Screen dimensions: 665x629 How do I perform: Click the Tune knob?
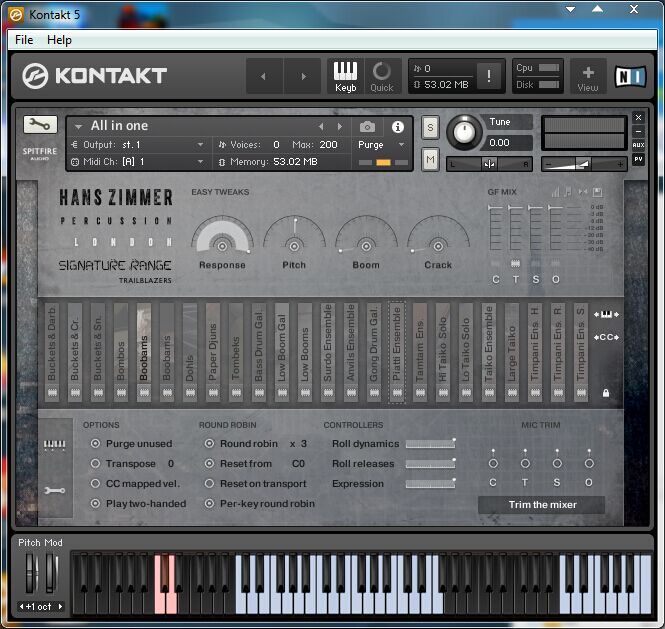[464, 132]
